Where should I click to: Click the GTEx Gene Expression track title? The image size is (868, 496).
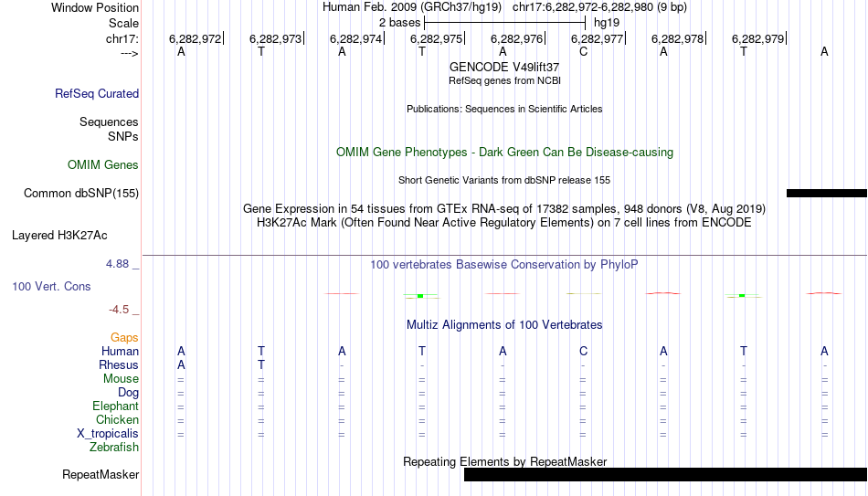(x=504, y=208)
